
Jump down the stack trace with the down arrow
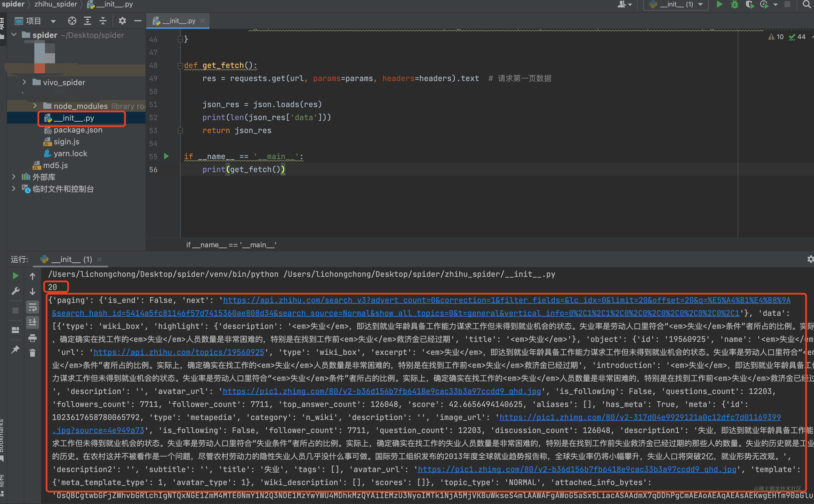coord(32,291)
